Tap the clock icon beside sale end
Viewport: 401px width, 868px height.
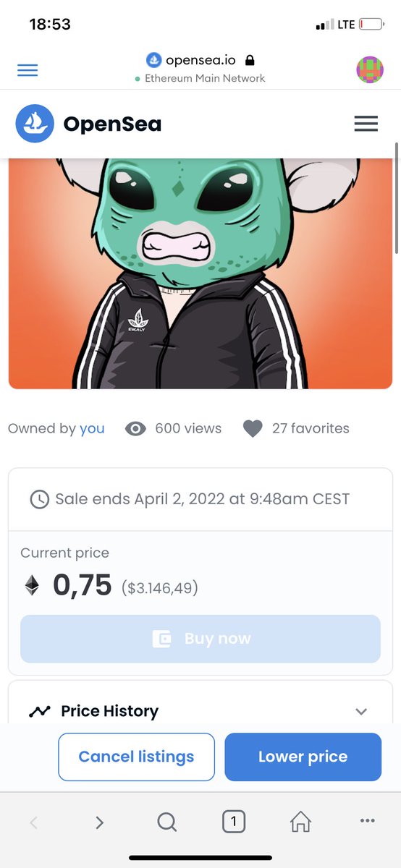(39, 499)
